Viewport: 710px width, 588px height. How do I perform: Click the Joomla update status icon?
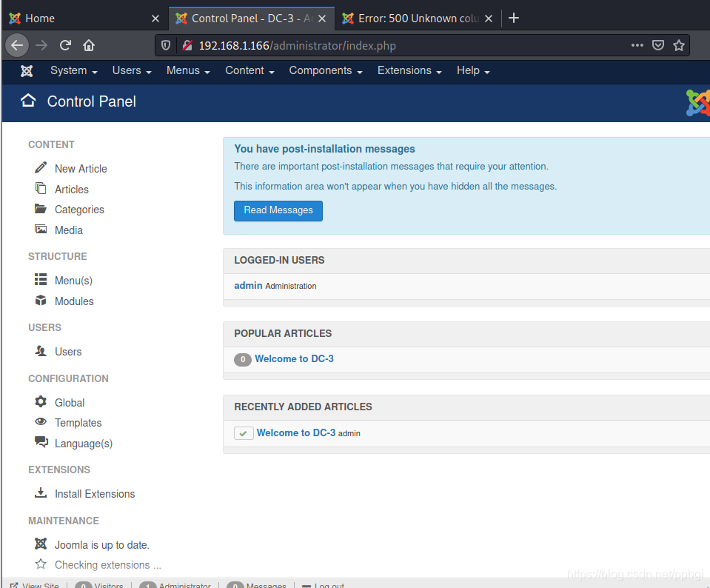(41, 544)
